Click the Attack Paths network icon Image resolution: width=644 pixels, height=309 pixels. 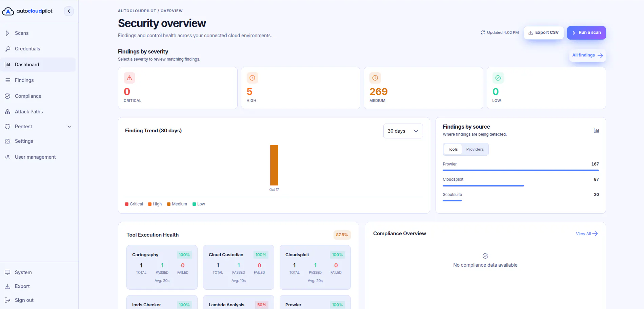point(7,112)
